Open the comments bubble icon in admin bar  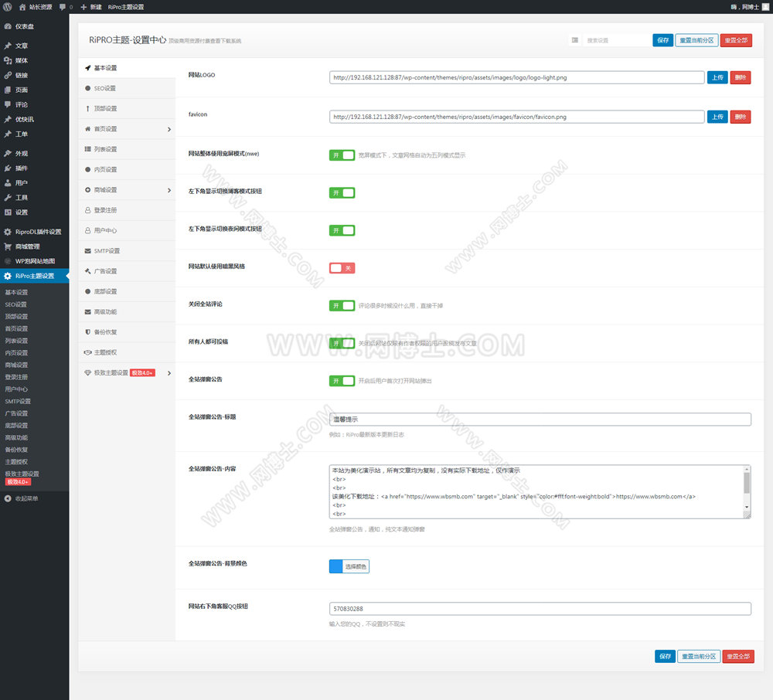63,7
